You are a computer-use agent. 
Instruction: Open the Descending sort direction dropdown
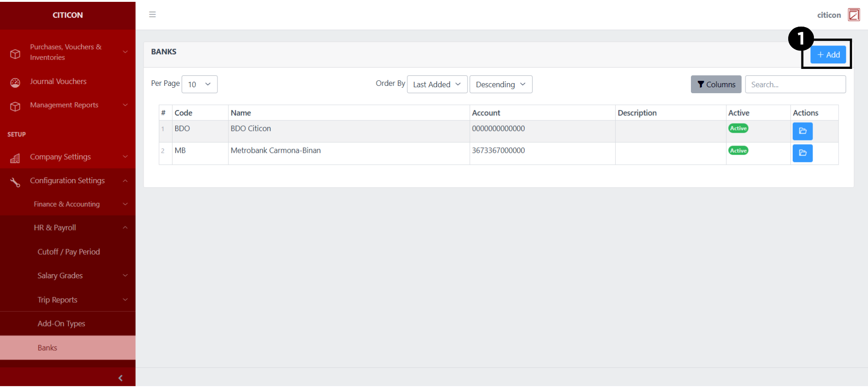point(501,84)
